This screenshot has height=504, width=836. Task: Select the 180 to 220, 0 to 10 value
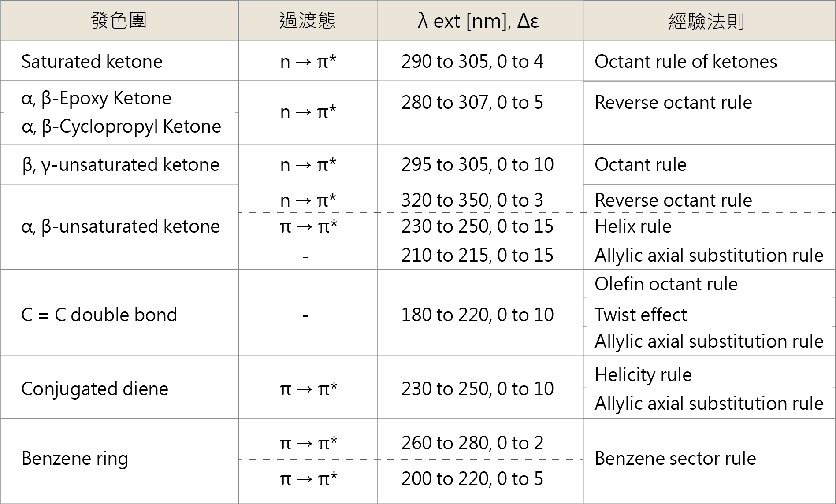tap(477, 315)
